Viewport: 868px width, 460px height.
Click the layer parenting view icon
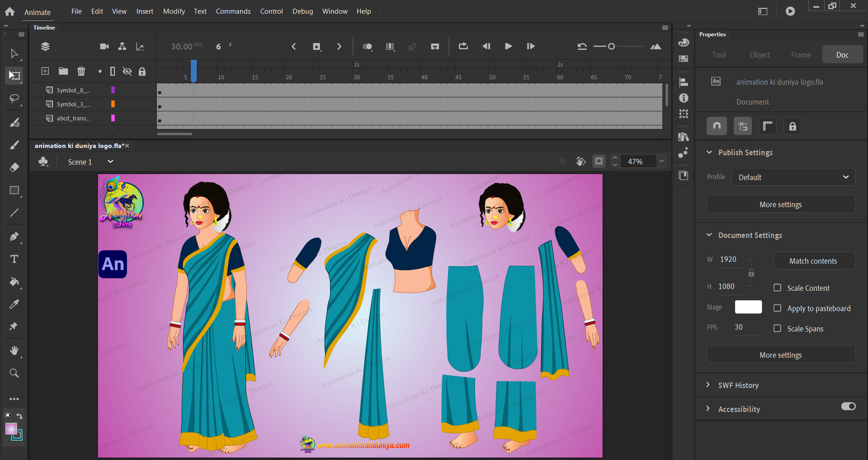click(122, 47)
